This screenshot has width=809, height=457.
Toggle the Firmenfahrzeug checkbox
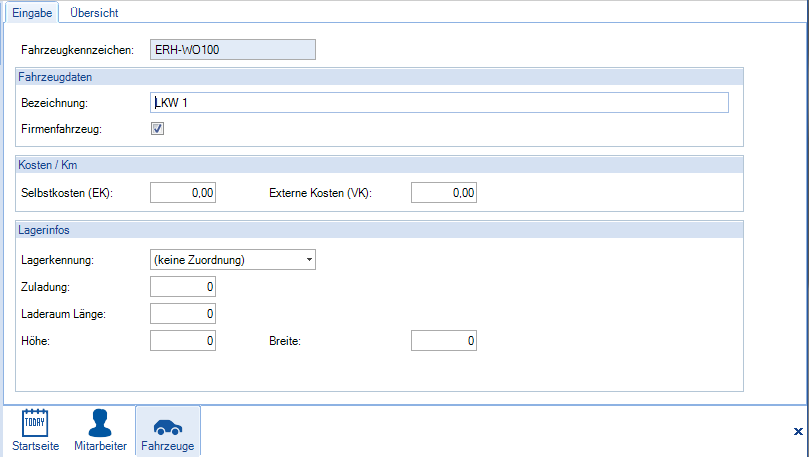[x=157, y=128]
